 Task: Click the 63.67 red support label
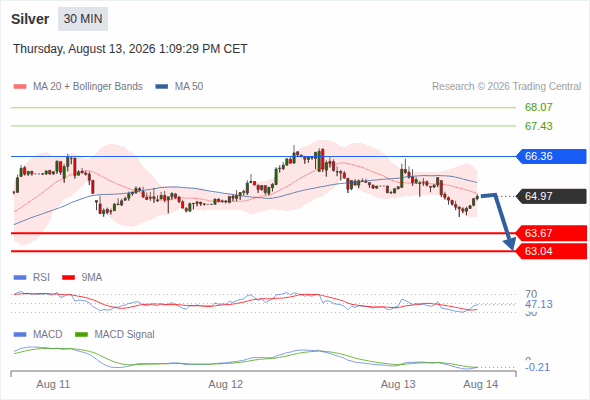[551, 233]
